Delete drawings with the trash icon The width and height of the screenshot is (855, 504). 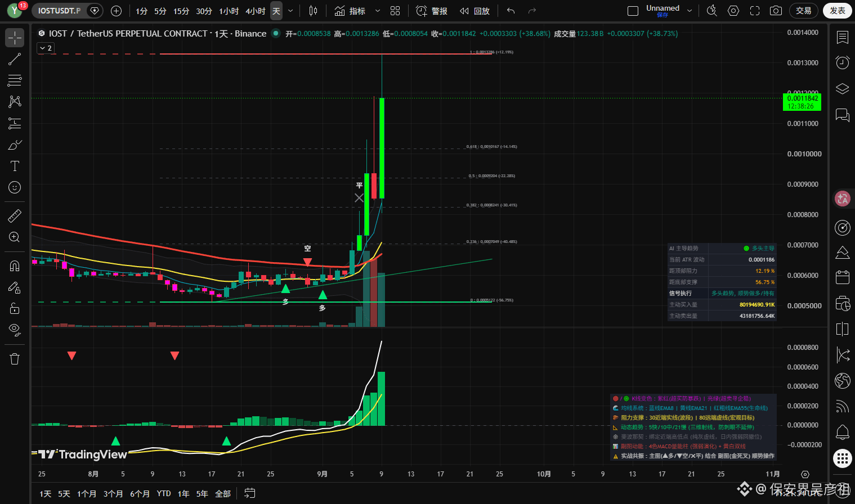coord(15,359)
